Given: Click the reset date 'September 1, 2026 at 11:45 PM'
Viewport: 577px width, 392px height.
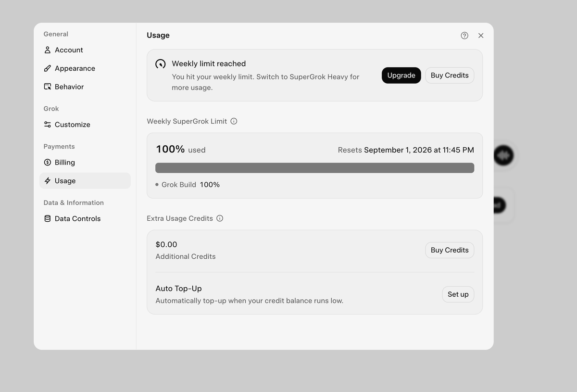Looking at the screenshot, I should (x=419, y=150).
